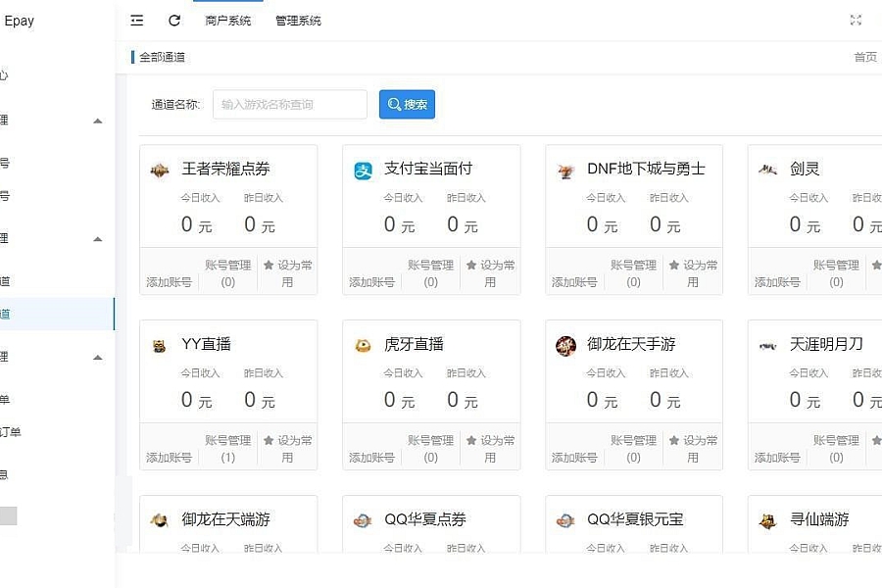Click the 寻仙端游 game icon
Image resolution: width=882 pixels, height=588 pixels.
767,521
